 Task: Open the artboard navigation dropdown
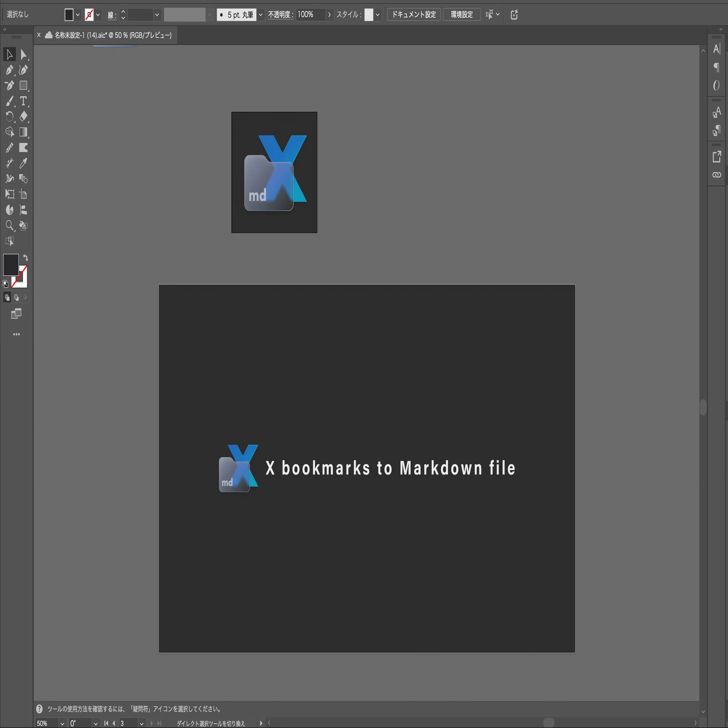pyautogui.click(x=142, y=724)
